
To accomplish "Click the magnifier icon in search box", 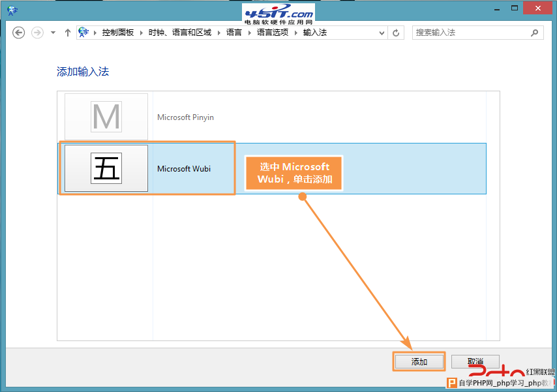I will pyautogui.click(x=534, y=33).
